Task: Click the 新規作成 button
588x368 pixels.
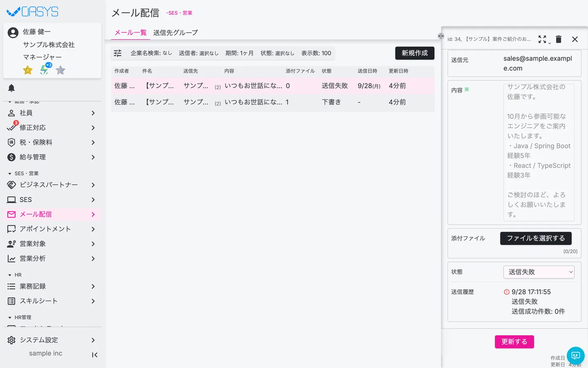Action: tap(415, 53)
